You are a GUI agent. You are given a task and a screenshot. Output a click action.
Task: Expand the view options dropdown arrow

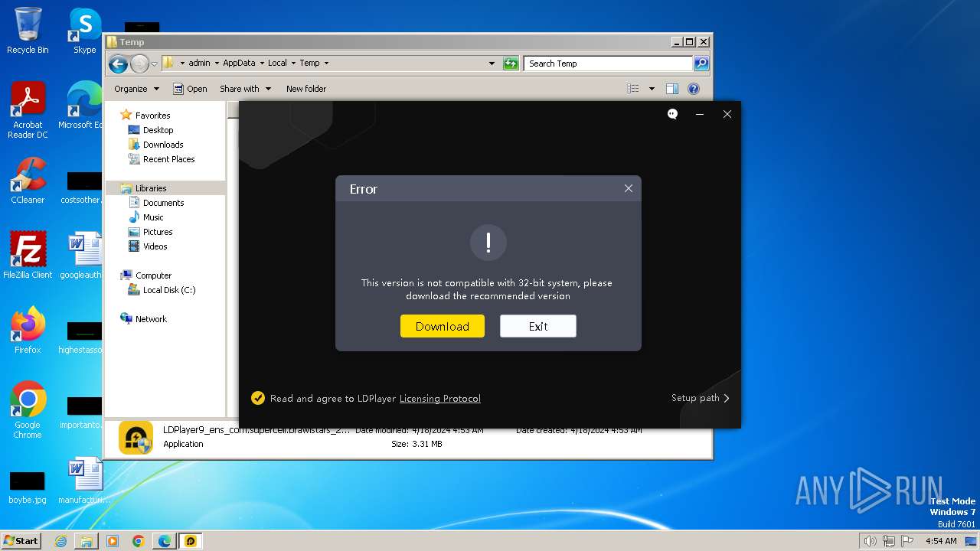click(652, 89)
